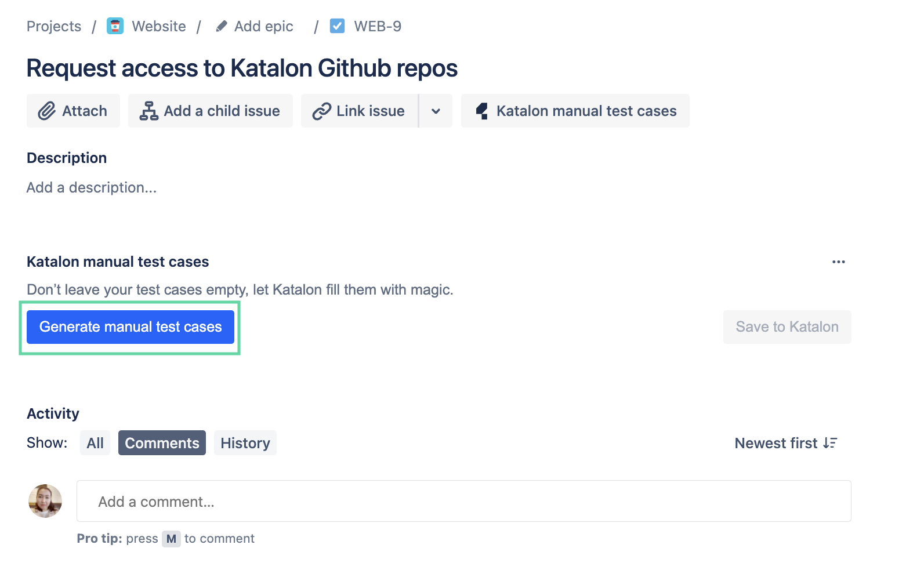The image size is (906, 588).
Task: Click the user avatar beside comment box
Action: [x=45, y=501]
